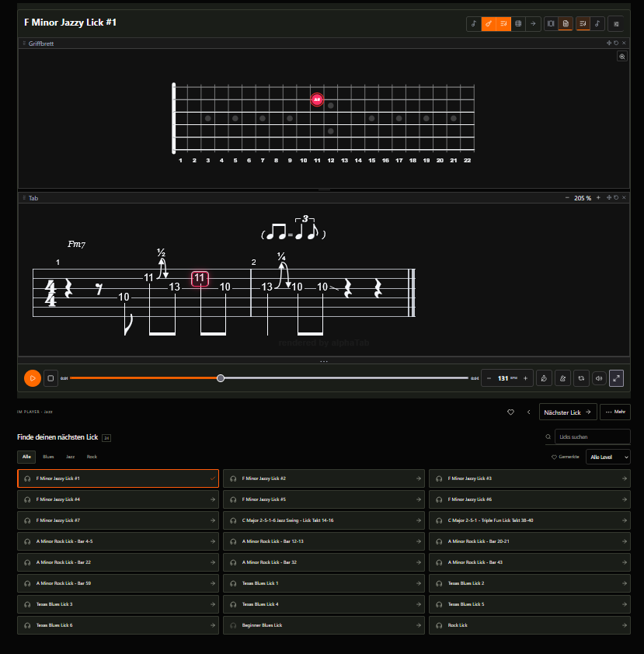Select the Rock filter tab
The image size is (644, 654).
point(92,457)
